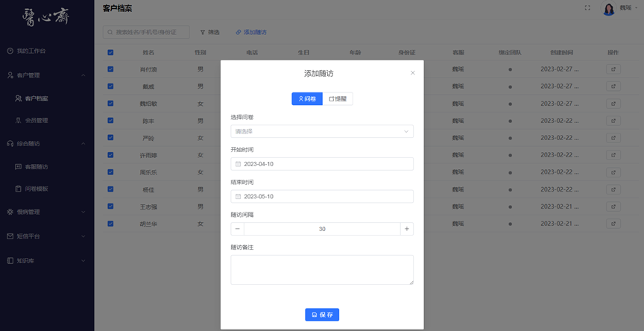The image size is (644, 331).
Task: Click the 筛选 filter button
Action: tap(210, 32)
